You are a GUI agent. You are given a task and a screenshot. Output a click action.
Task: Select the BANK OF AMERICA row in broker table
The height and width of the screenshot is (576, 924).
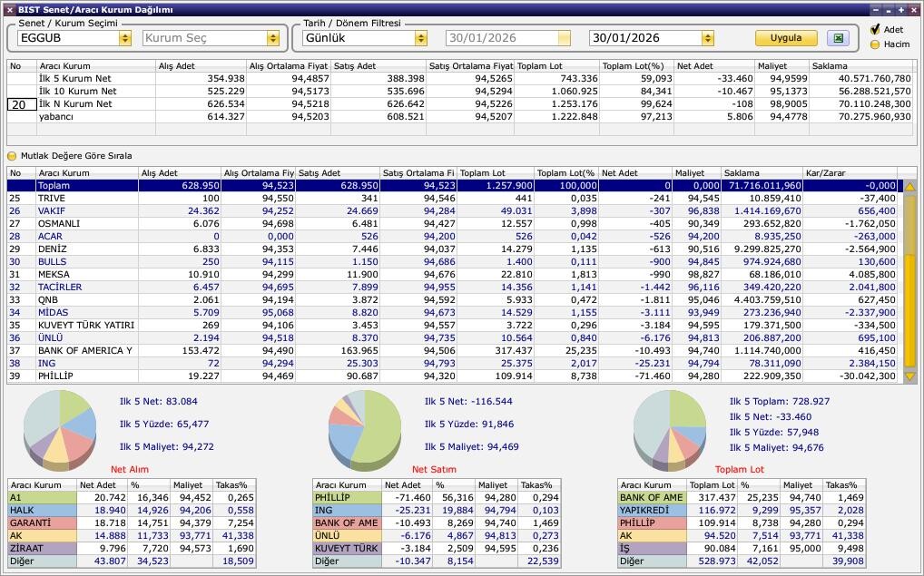pyautogui.click(x=85, y=350)
